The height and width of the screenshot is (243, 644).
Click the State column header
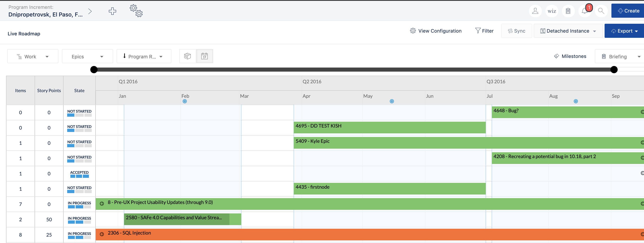click(79, 91)
